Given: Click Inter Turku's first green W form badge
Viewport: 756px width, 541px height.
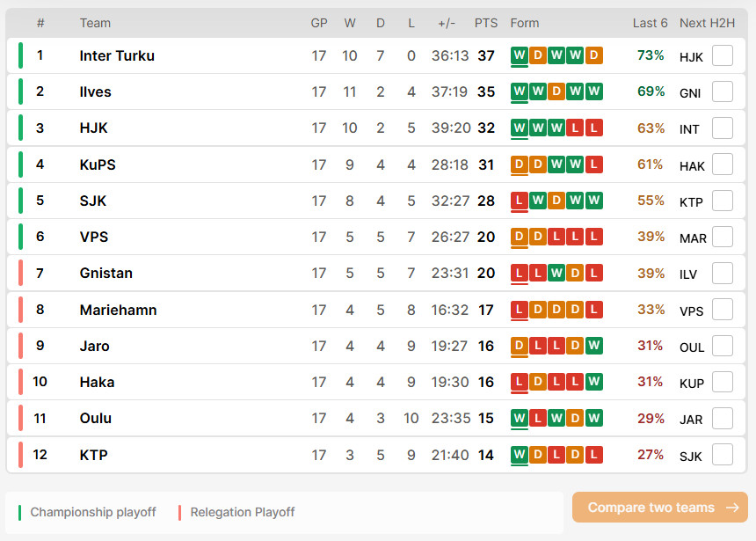Looking at the screenshot, I should [519, 55].
